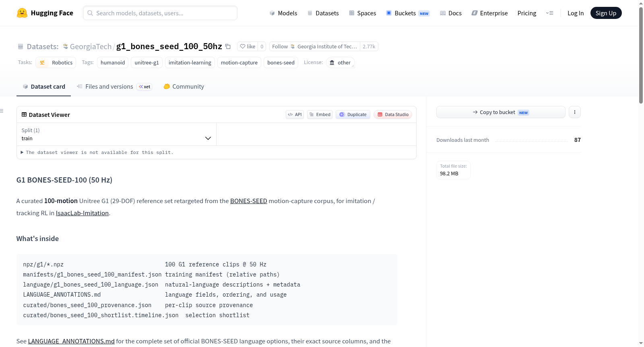Click the bones-seed tag
This screenshot has height=347, width=644.
pos(281,62)
